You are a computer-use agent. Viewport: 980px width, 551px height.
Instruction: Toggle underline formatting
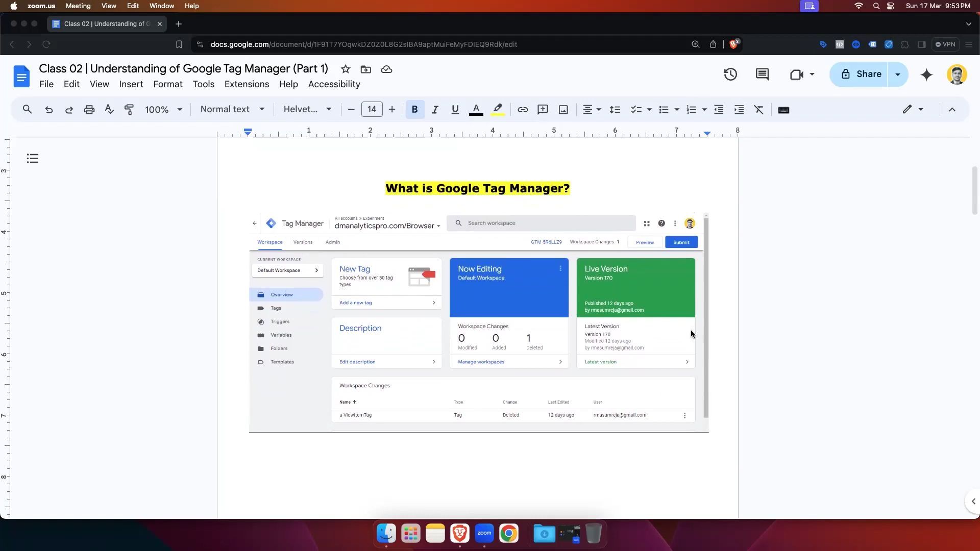(x=455, y=110)
